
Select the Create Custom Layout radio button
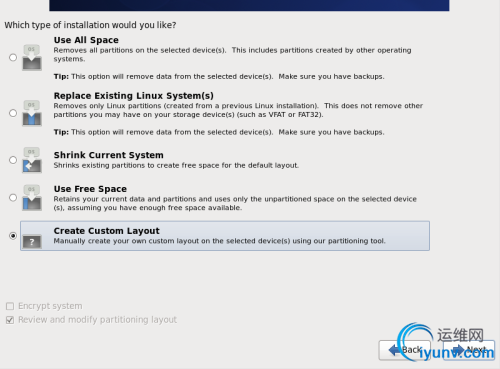13,236
